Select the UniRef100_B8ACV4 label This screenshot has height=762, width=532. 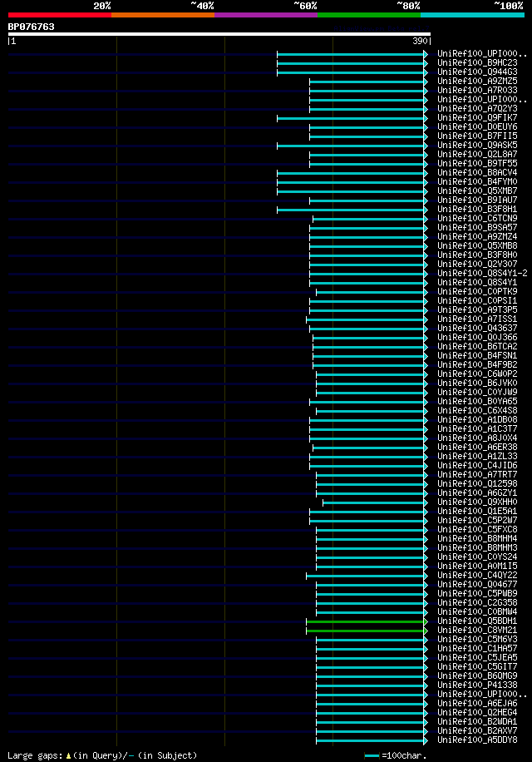(x=477, y=172)
